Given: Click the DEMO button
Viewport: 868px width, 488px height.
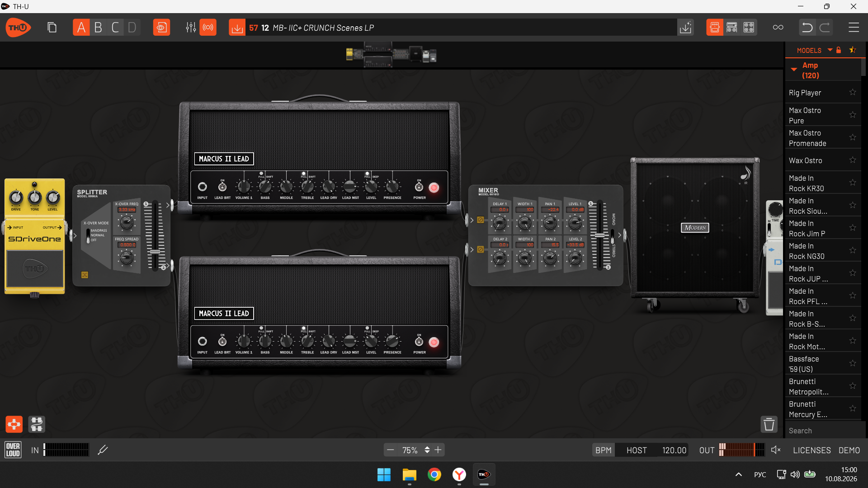Looking at the screenshot, I should pyautogui.click(x=849, y=450).
